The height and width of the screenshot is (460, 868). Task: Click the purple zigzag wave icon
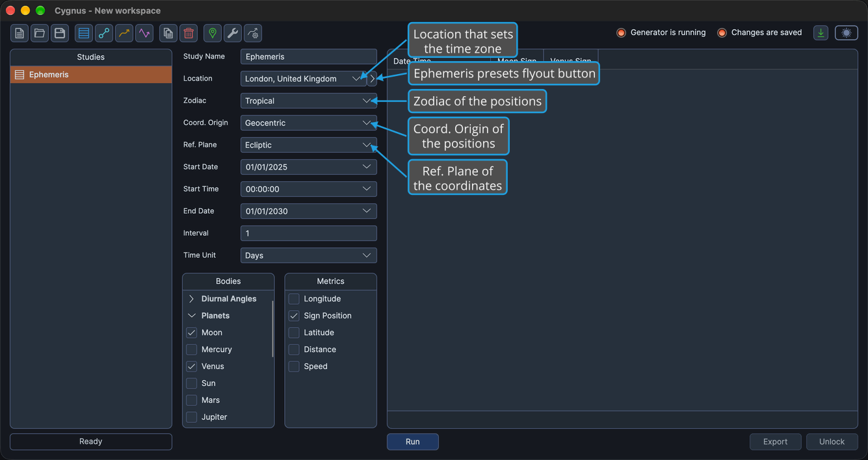point(144,33)
